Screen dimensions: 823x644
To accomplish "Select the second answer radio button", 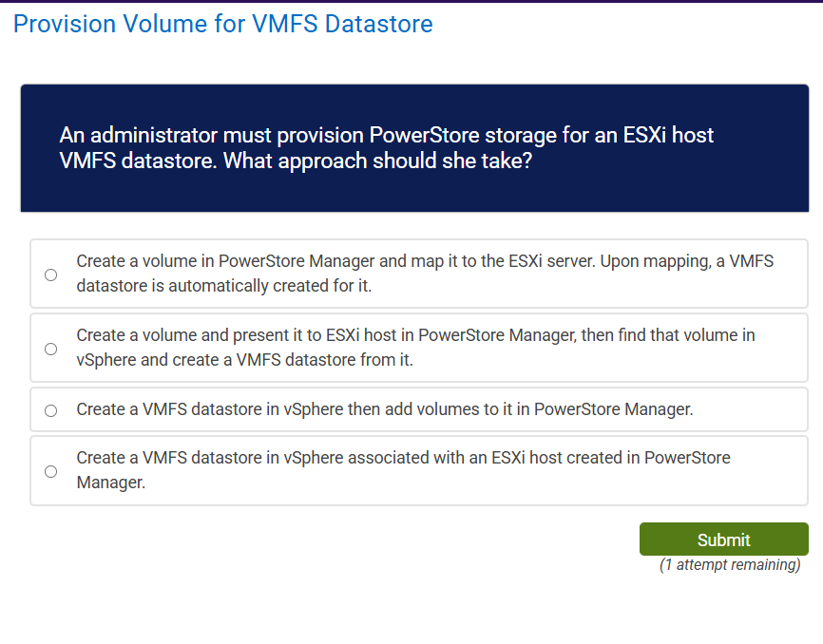I will (x=50, y=349).
